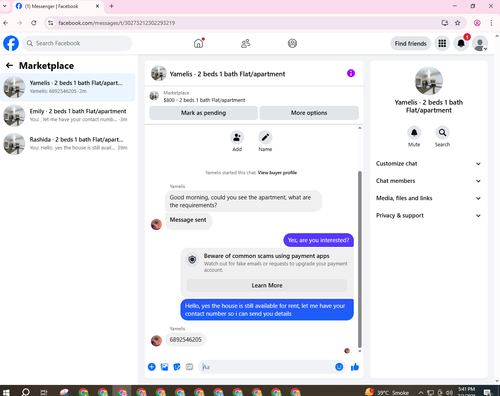Screen dimensions: 500x396
Task: Open Windows action center notification icon
Action: pos(488,392)
